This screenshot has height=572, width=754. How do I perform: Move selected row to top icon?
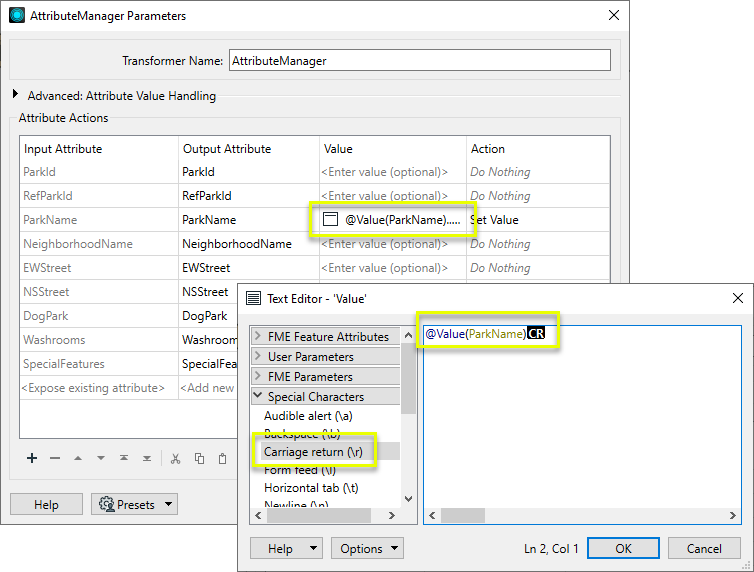tap(124, 458)
